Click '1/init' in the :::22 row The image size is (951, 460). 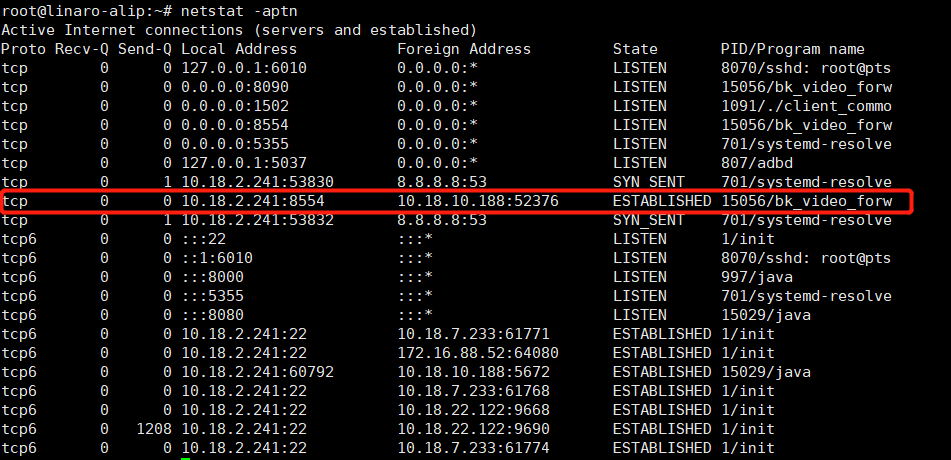point(747,239)
